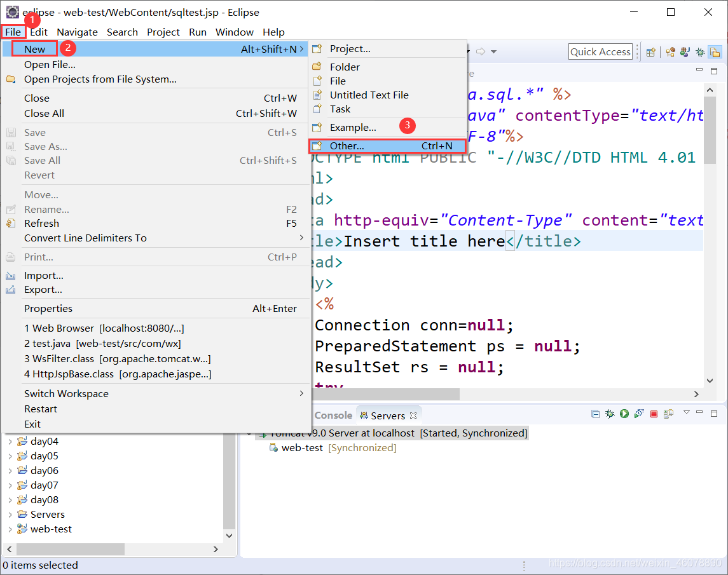Viewport: 728px width, 575px height.
Task: Start the server in debug mode
Action: pyautogui.click(x=610, y=414)
